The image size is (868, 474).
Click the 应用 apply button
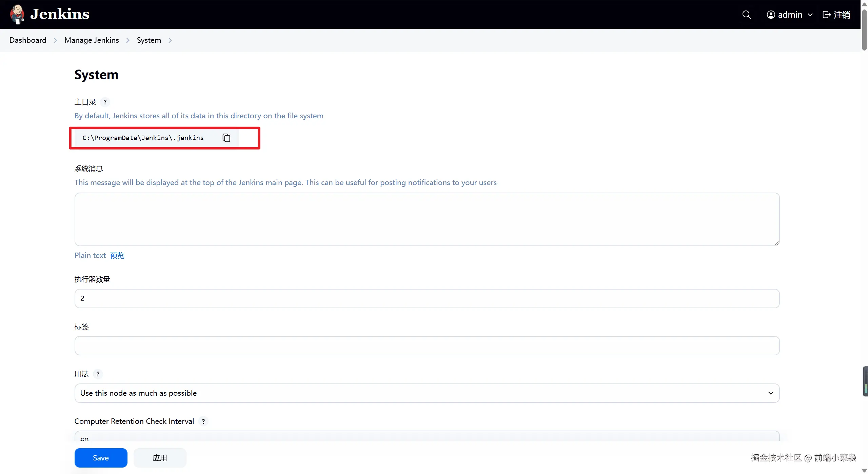pyautogui.click(x=160, y=458)
